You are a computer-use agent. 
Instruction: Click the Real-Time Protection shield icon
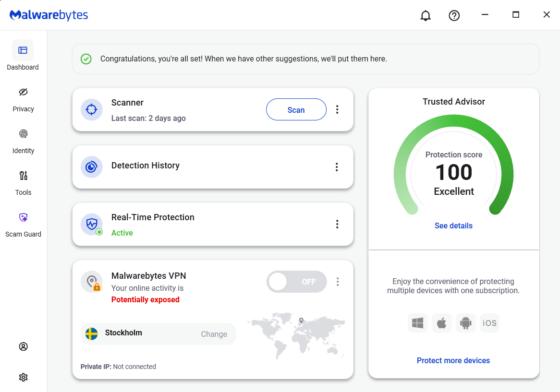91,224
